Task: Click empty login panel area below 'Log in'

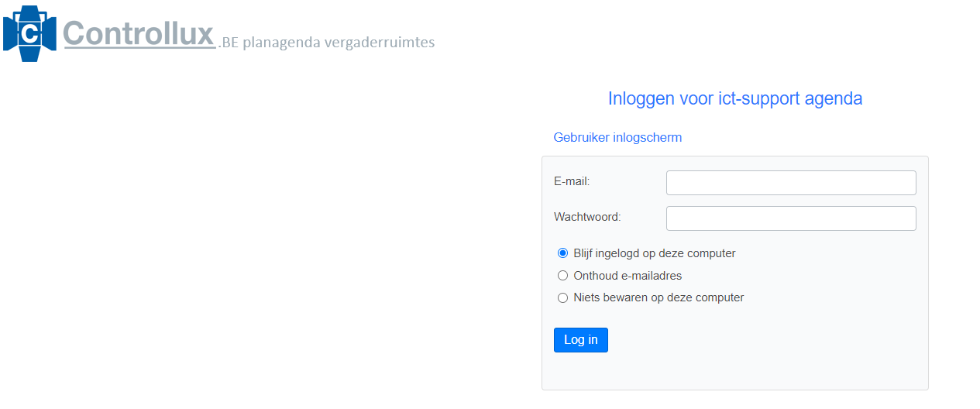Action: (x=734, y=373)
